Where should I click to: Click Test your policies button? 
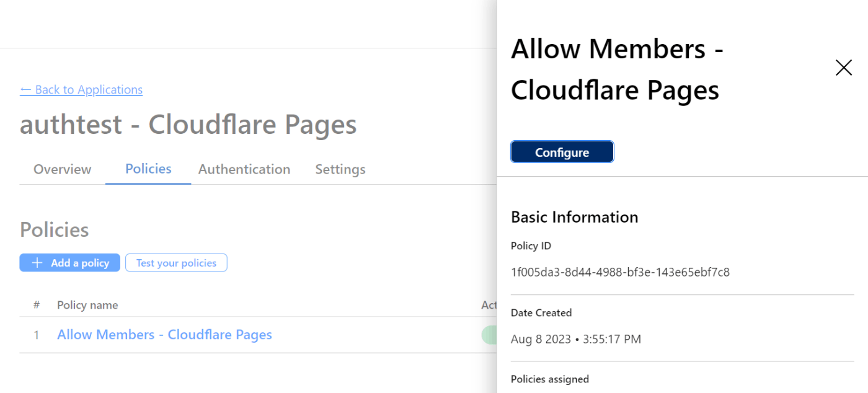tap(176, 263)
